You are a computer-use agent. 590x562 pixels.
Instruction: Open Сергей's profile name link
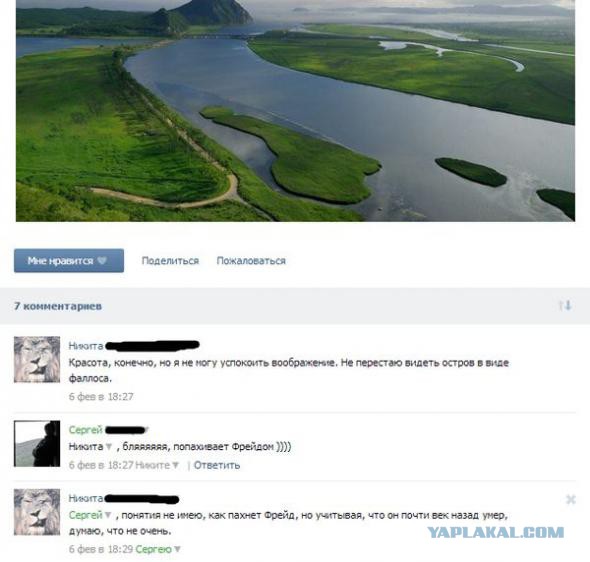click(86, 430)
